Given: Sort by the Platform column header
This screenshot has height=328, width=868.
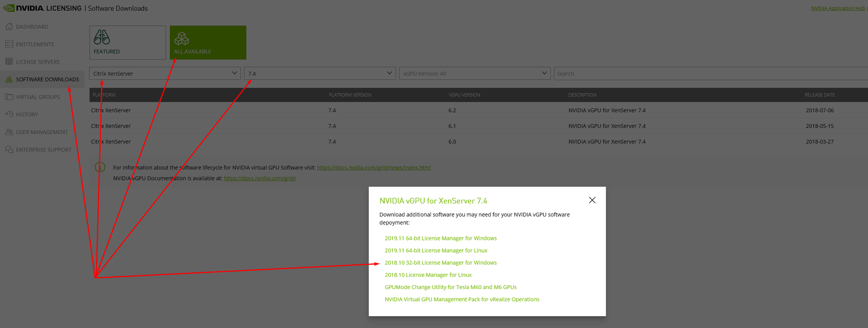Looking at the screenshot, I should point(104,95).
